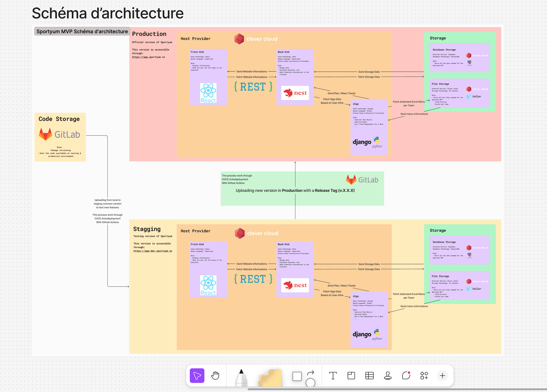Select the Production Algo django block
Screen dimensions: 547x392
tap(369, 127)
